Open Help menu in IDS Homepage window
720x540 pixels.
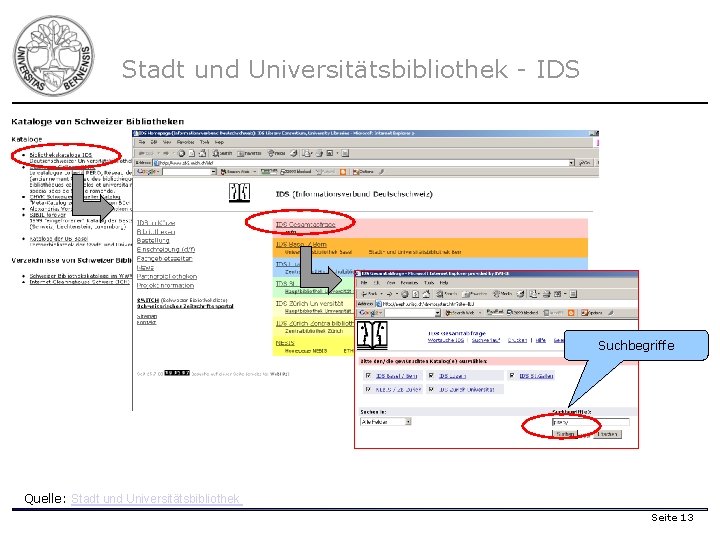tap(219, 142)
